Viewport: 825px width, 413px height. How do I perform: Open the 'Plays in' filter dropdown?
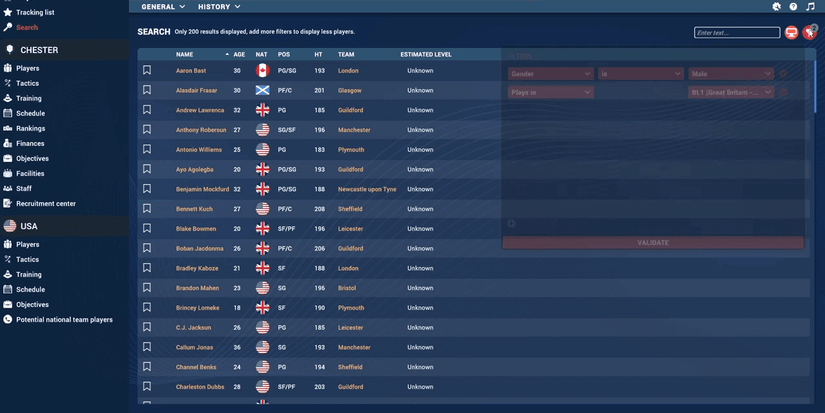coord(550,92)
